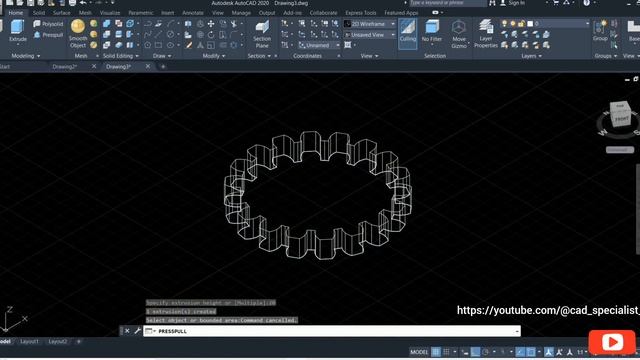Select the solid Intersect tool
This screenshot has width=640, height=360.
click(107, 45)
